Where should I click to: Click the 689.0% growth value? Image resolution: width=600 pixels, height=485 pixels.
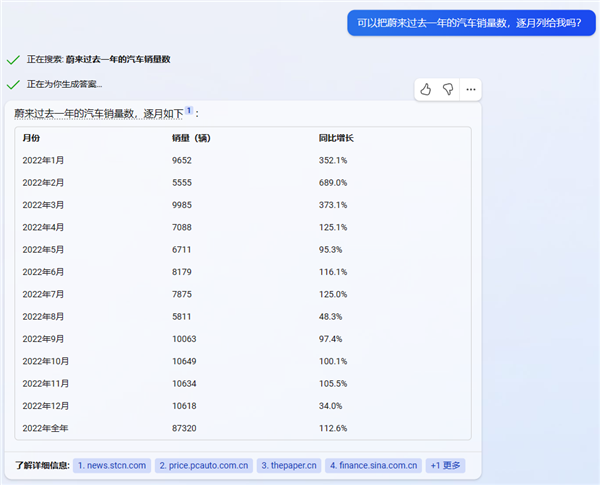click(333, 183)
